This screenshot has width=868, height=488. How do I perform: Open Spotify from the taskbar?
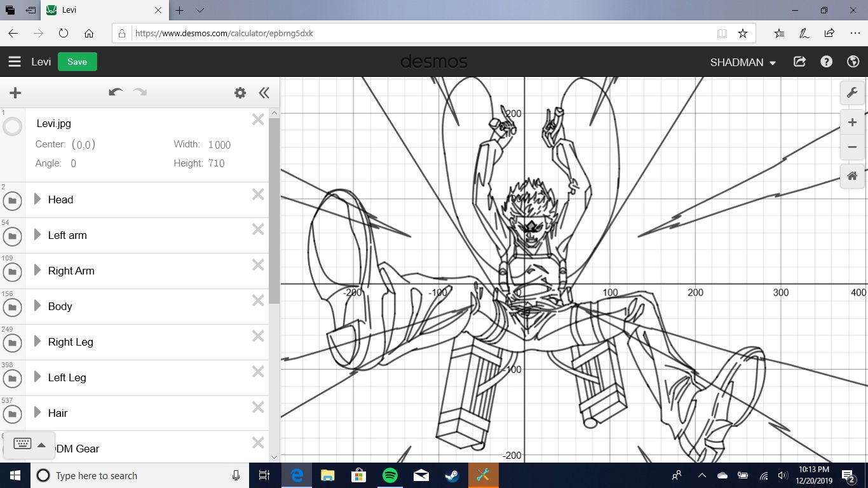click(x=390, y=475)
